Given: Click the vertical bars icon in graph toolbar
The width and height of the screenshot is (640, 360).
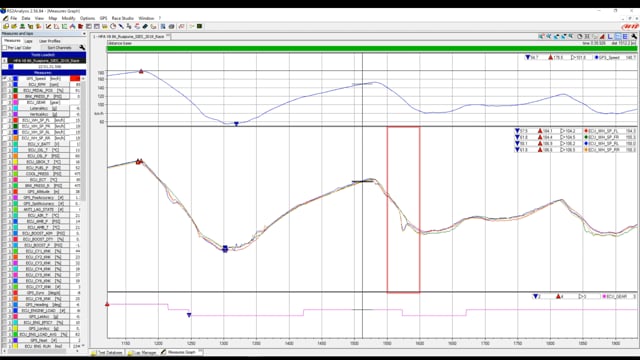Looking at the screenshot, I should point(587,37).
